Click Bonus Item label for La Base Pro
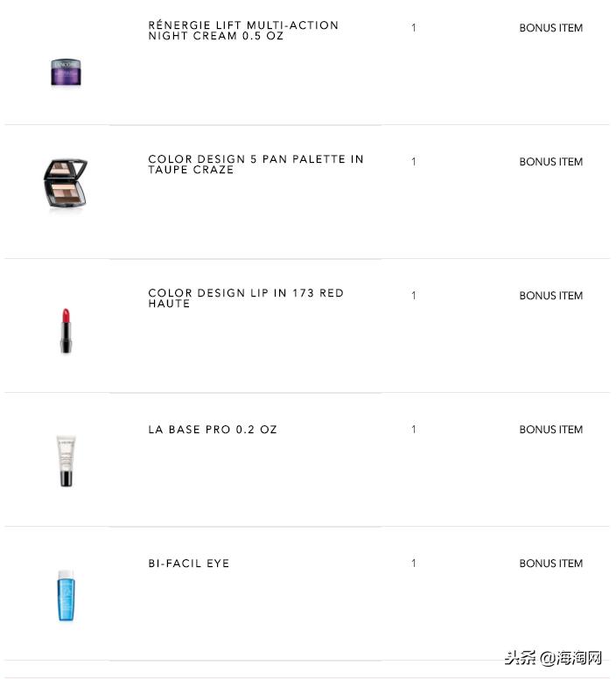Screen dimensions: 616x679 pyautogui.click(x=550, y=430)
